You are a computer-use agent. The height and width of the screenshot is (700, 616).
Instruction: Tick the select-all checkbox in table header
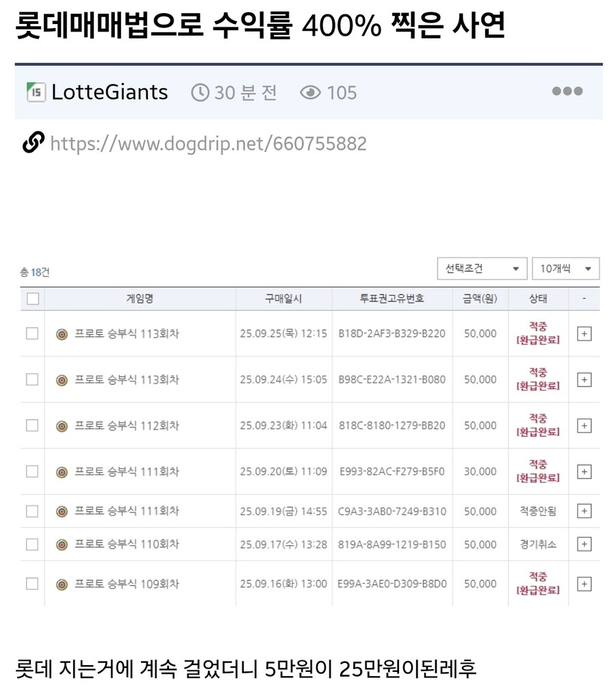(x=33, y=299)
